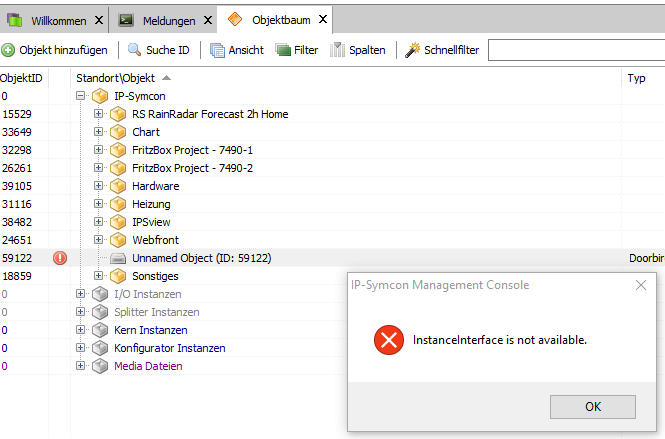Click OK in the error dialog
665x439 pixels.
[x=592, y=407]
